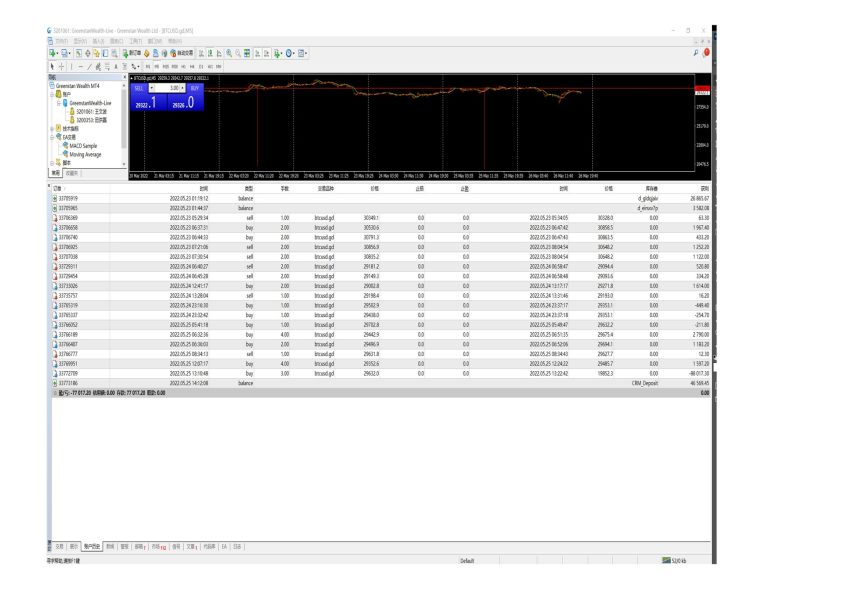Switch chart to D1 timeframe
The width and height of the screenshot is (849, 600).
[201, 67]
